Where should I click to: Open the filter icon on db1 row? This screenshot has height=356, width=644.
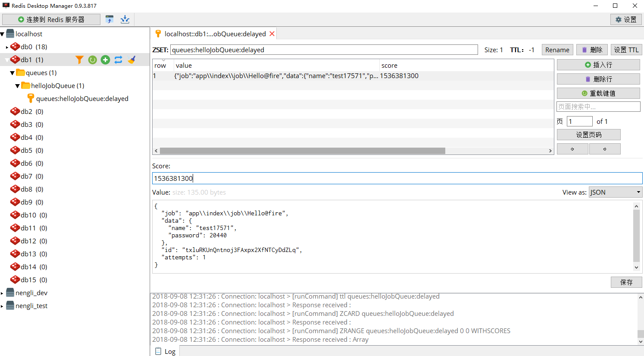pos(79,60)
